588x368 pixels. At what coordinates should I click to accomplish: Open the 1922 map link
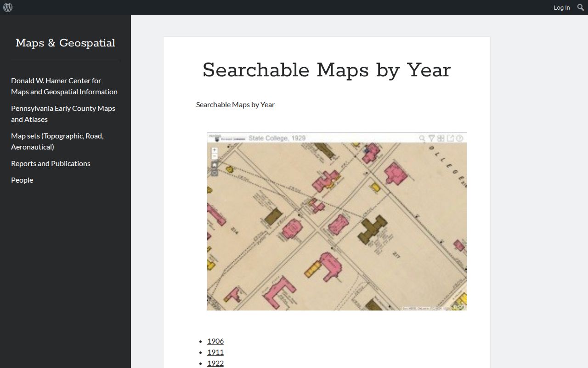click(215, 363)
